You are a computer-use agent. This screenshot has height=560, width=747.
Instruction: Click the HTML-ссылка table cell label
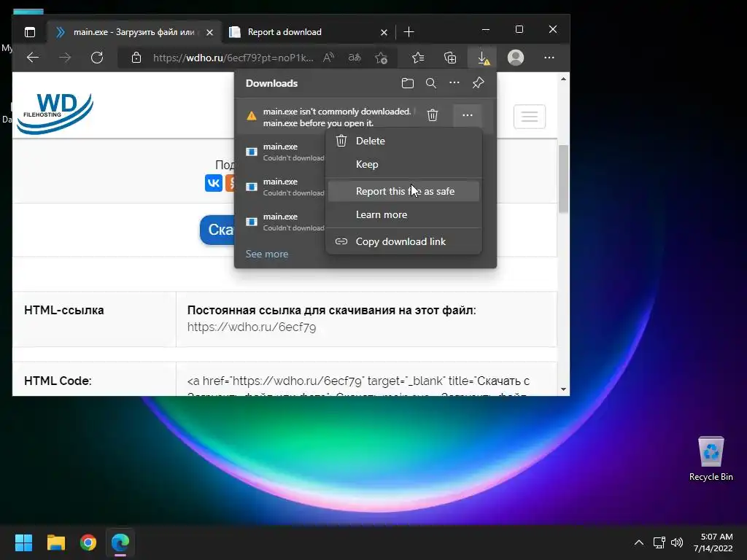pyautogui.click(x=64, y=310)
